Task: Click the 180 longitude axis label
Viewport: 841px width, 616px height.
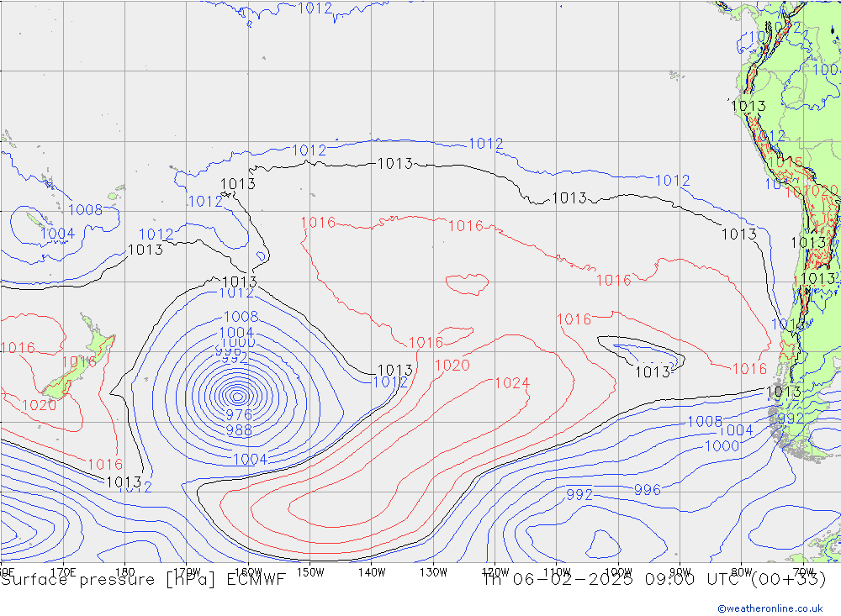Action: (125, 572)
